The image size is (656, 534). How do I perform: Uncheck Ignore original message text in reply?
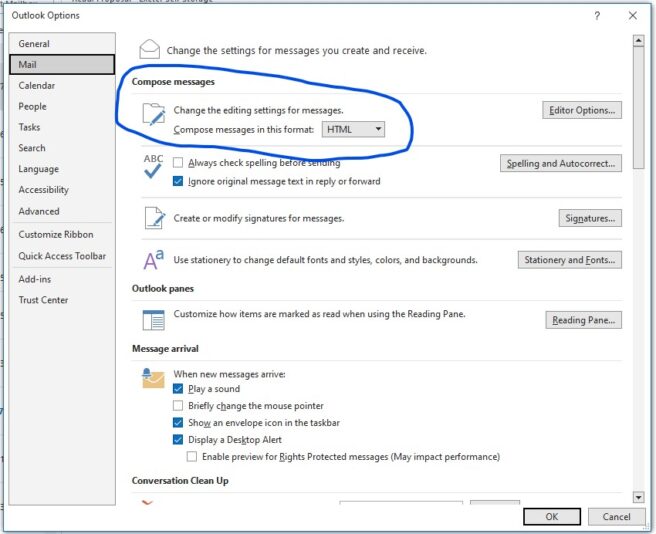[x=178, y=181]
